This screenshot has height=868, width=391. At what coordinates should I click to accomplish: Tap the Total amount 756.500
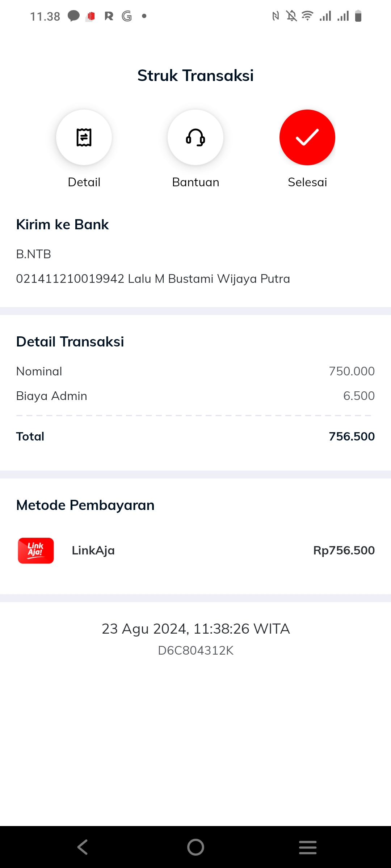pos(352,437)
